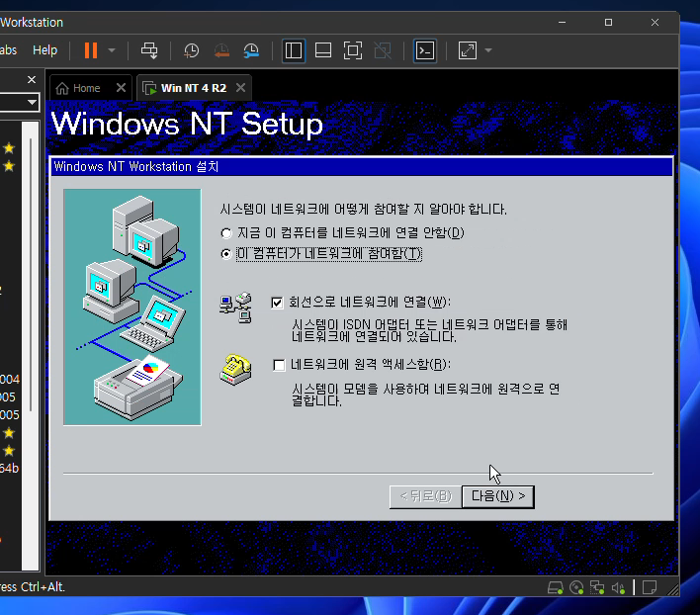This screenshot has width=700, height=615.
Task: Click the message log status icon
Action: point(650,587)
